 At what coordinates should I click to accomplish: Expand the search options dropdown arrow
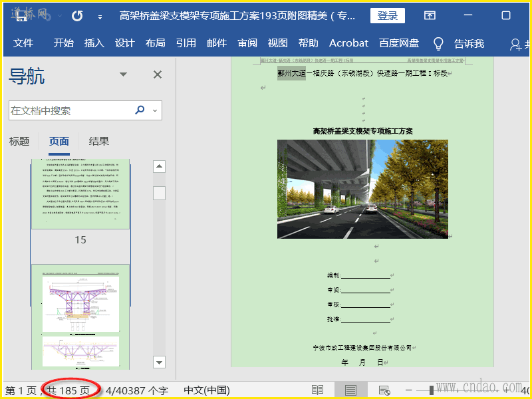click(x=155, y=110)
